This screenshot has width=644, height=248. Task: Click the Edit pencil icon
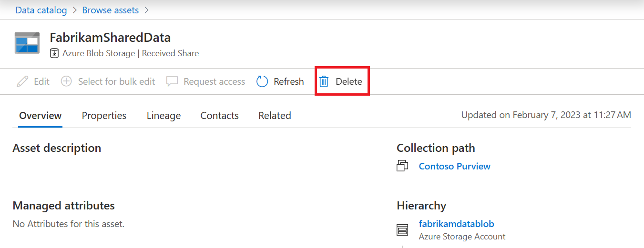pos(22,81)
